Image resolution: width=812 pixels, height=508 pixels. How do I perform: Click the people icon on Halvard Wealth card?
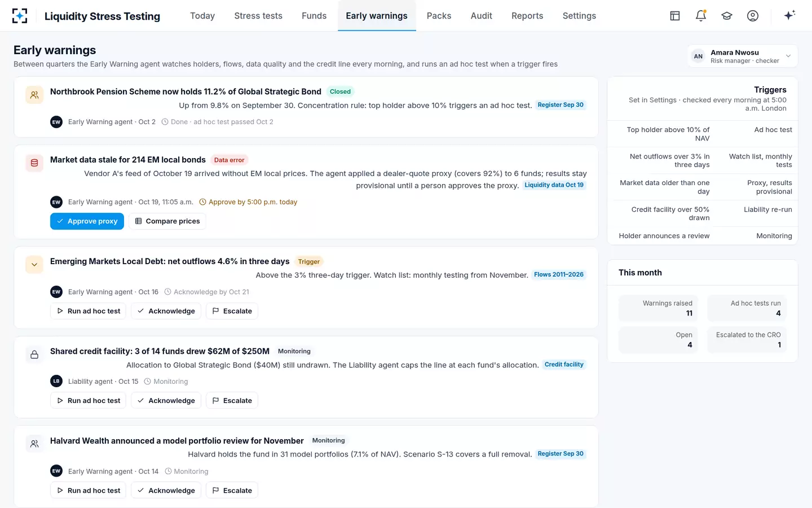click(34, 444)
